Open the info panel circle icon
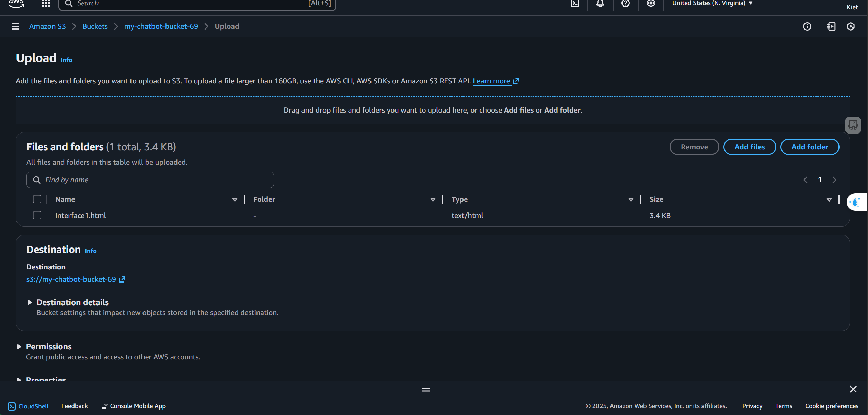 tap(807, 26)
